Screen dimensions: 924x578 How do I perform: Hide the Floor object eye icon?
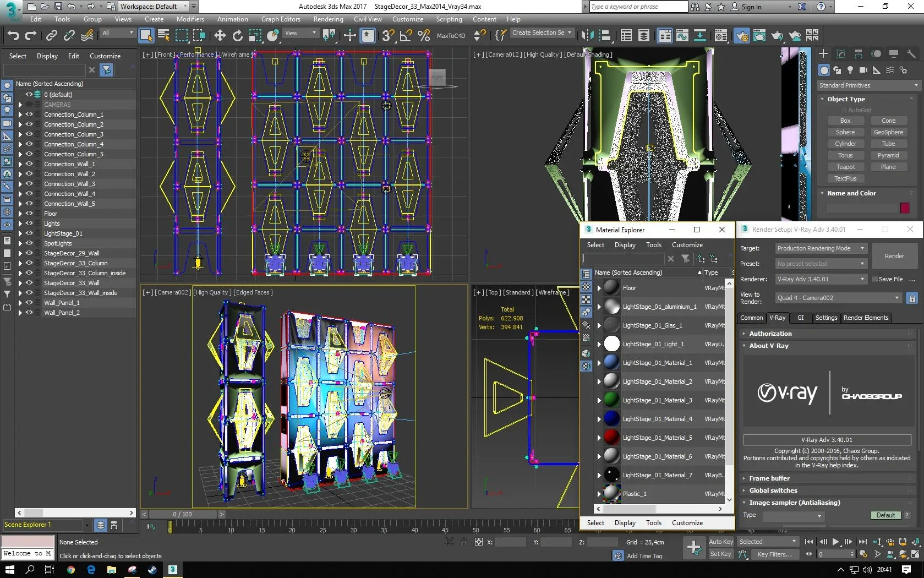[30, 214]
